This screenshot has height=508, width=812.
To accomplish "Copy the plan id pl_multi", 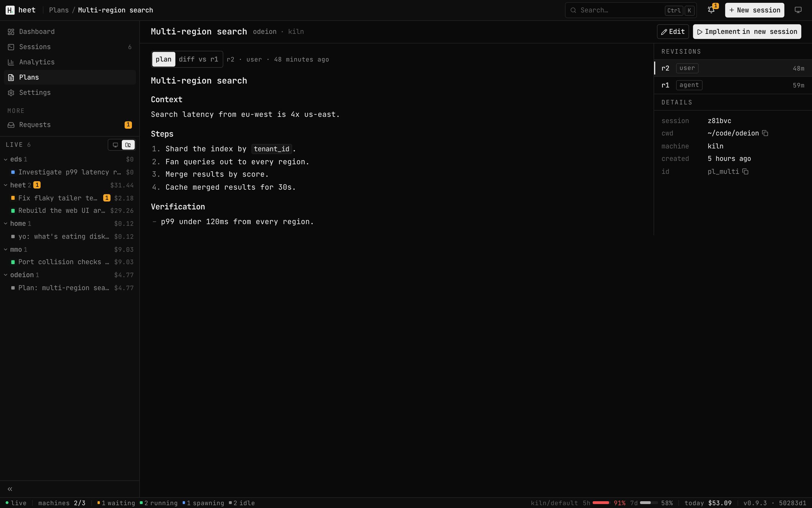I will 745,171.
